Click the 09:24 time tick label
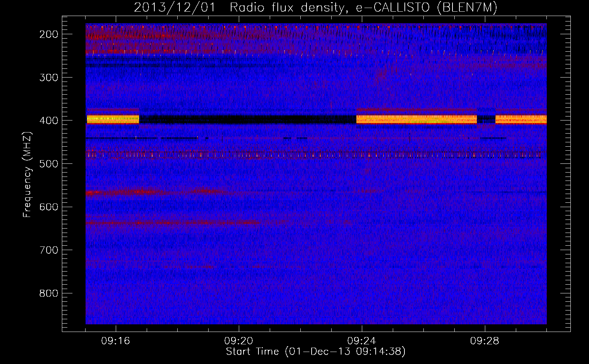Viewport: 589px width, 364px height. click(362, 341)
